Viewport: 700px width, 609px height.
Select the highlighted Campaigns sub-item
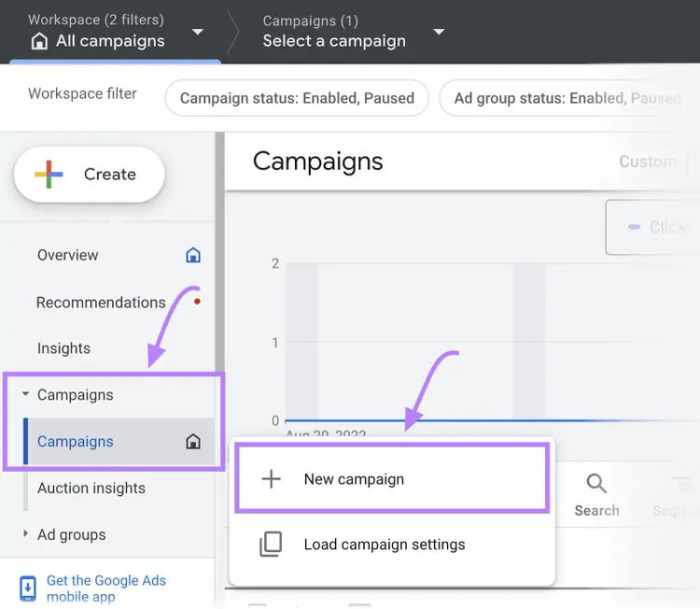point(119,442)
